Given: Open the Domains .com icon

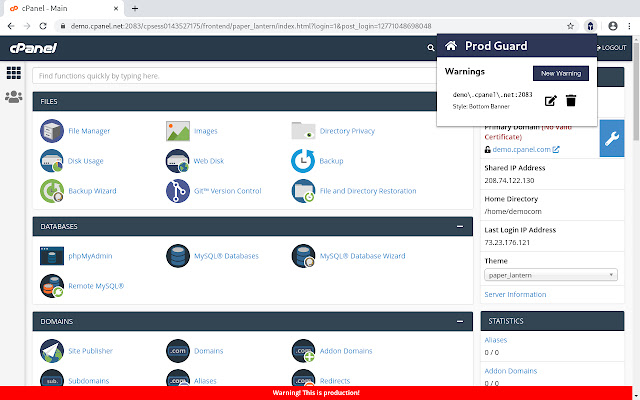Looking at the screenshot, I should point(178,351).
